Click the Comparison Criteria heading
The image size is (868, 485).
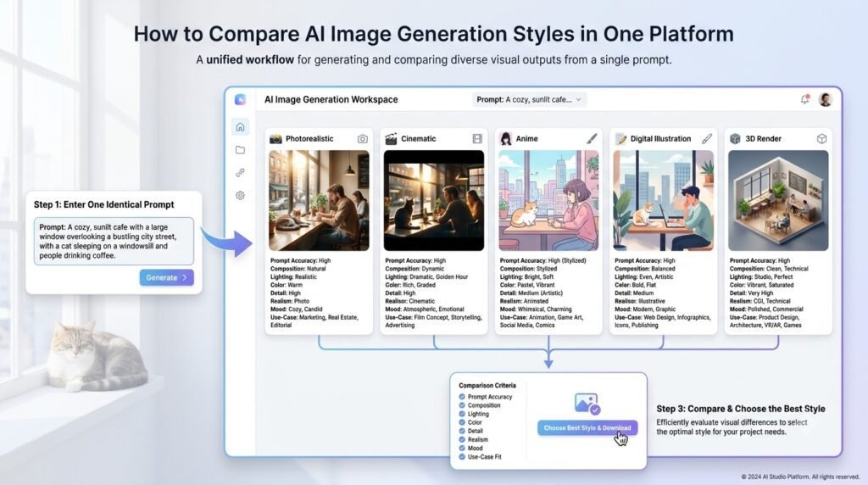(487, 385)
